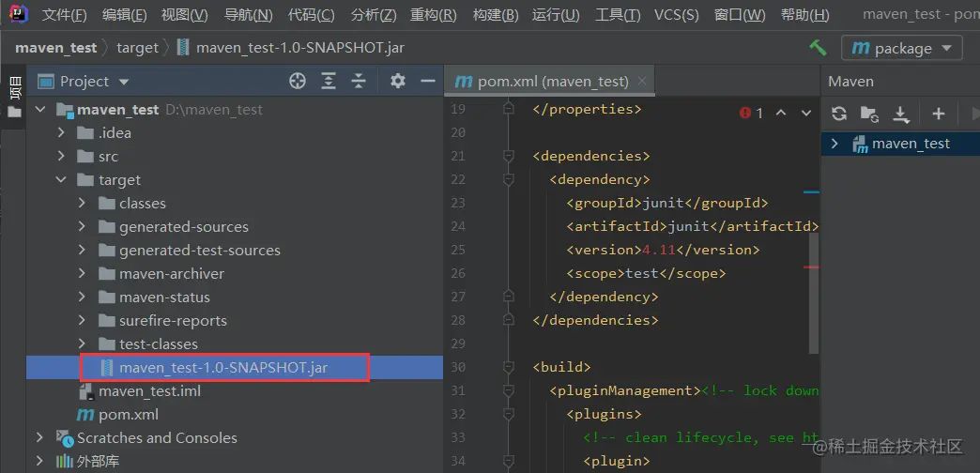Fold the build block at line 30
980x473 pixels.
(x=508, y=367)
